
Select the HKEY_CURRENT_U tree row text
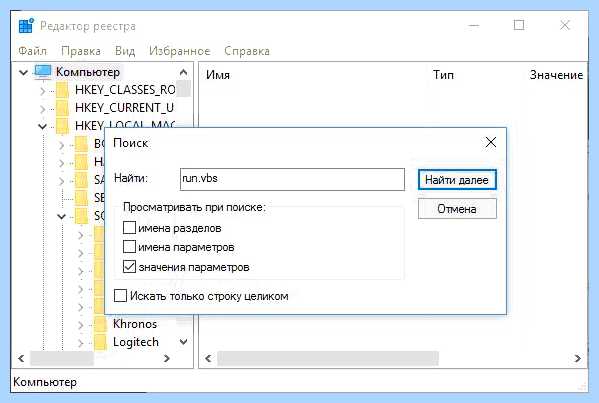coord(125,108)
